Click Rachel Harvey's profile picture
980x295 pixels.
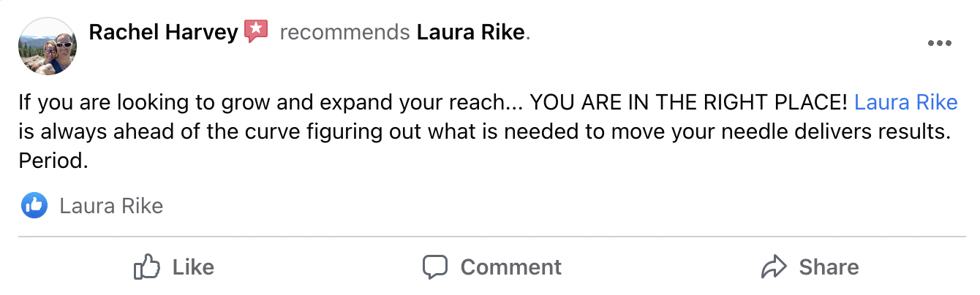point(47,46)
